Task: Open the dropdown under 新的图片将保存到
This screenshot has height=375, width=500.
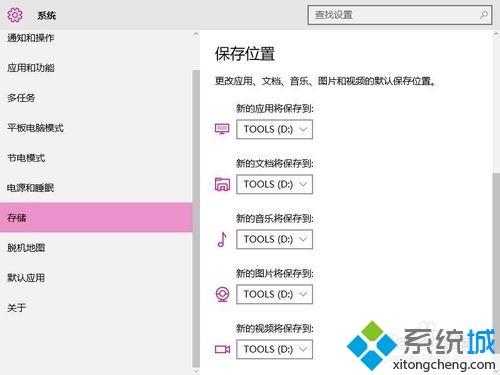Action: pyautogui.click(x=274, y=294)
